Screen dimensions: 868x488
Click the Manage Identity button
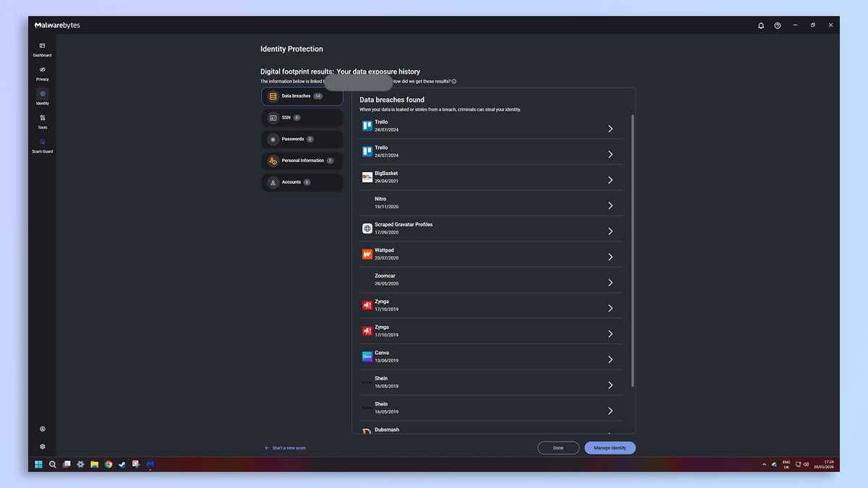(610, 448)
